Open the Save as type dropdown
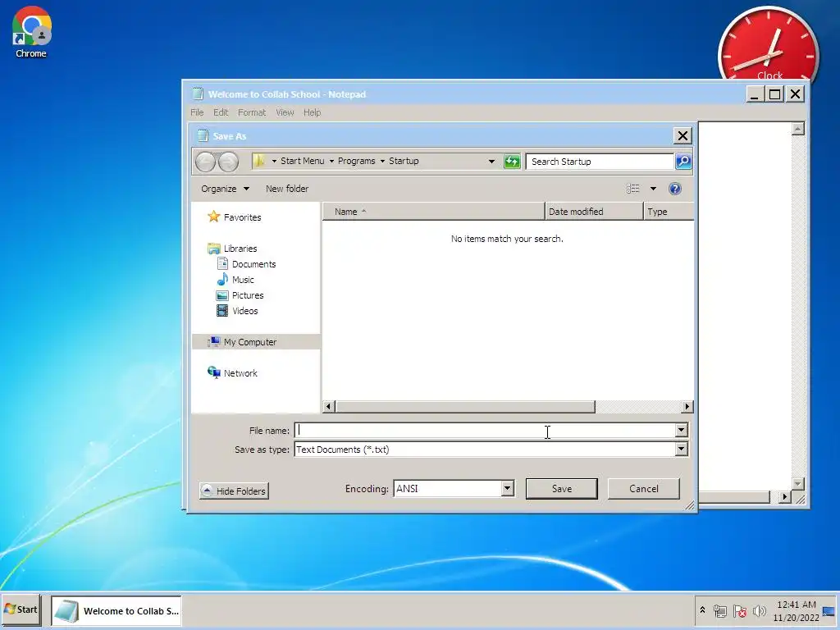840x630 pixels. (x=681, y=449)
